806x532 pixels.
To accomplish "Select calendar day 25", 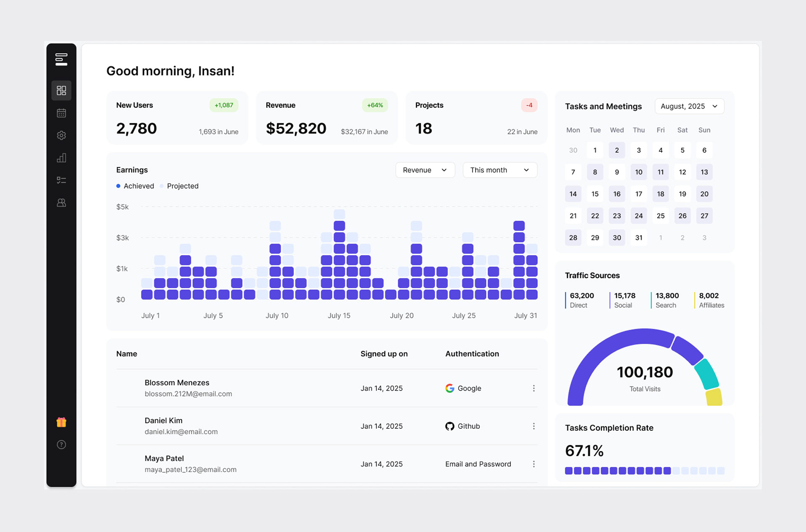I will [x=660, y=216].
